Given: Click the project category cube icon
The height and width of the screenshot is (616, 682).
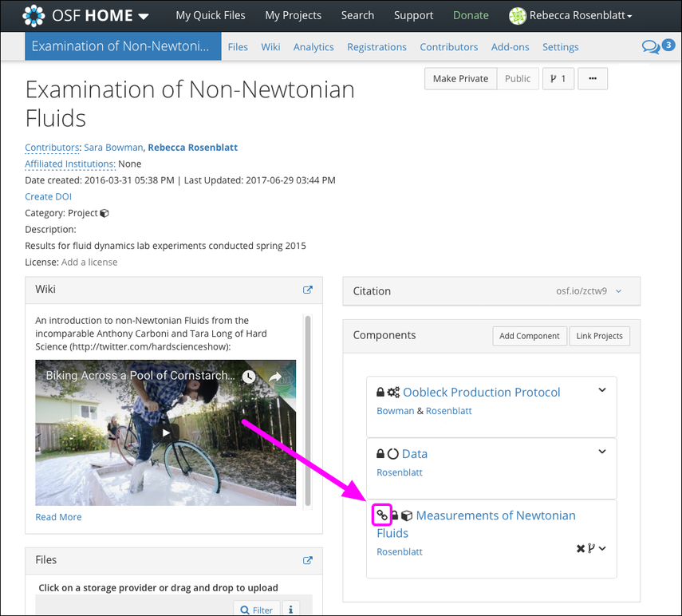Looking at the screenshot, I should (104, 213).
